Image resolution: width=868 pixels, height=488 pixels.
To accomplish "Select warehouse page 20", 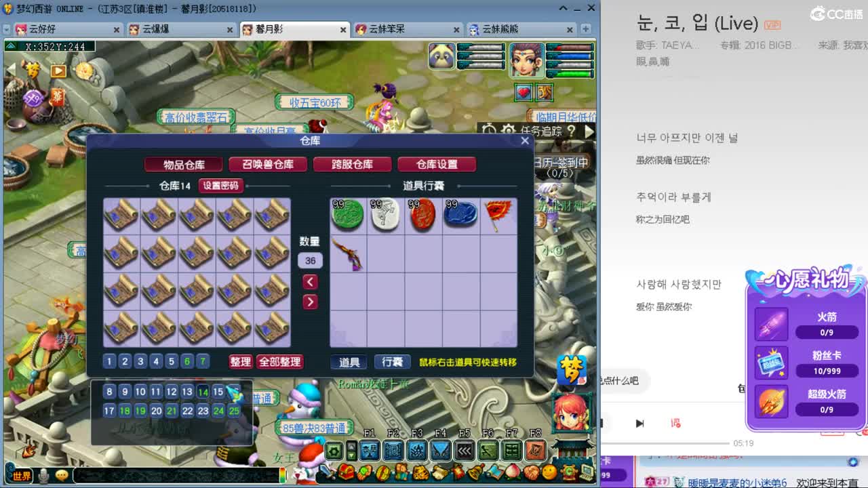I will pos(156,411).
